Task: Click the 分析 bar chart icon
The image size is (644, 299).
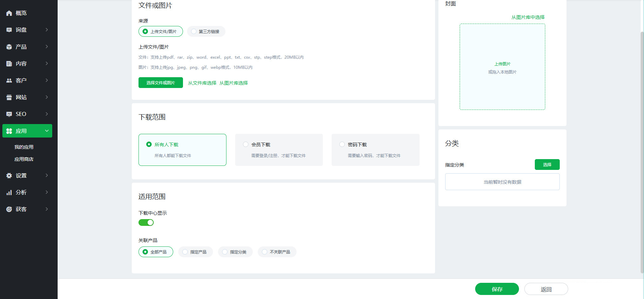Action: coord(9,192)
